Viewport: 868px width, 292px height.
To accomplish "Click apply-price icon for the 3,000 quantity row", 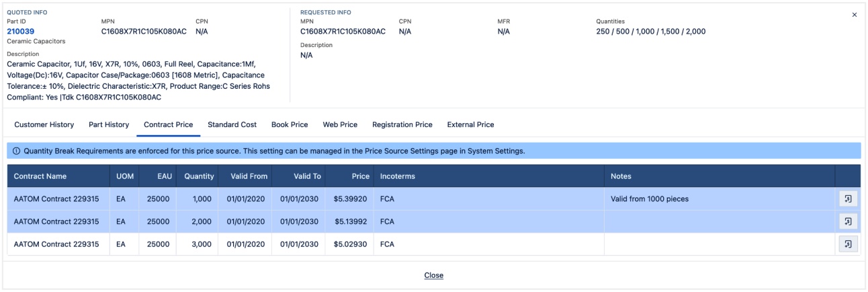I will 847,244.
